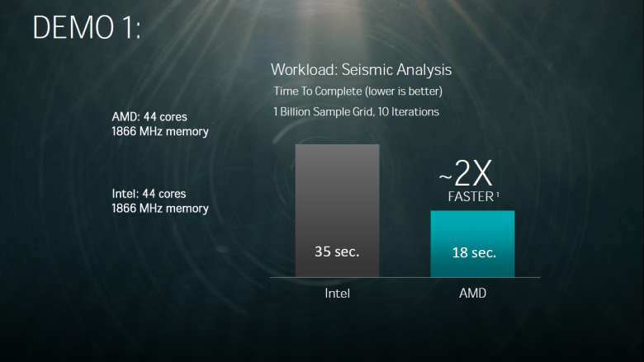644x362 pixels.
Task: Select the "18 sec." value label
Action: tap(474, 252)
